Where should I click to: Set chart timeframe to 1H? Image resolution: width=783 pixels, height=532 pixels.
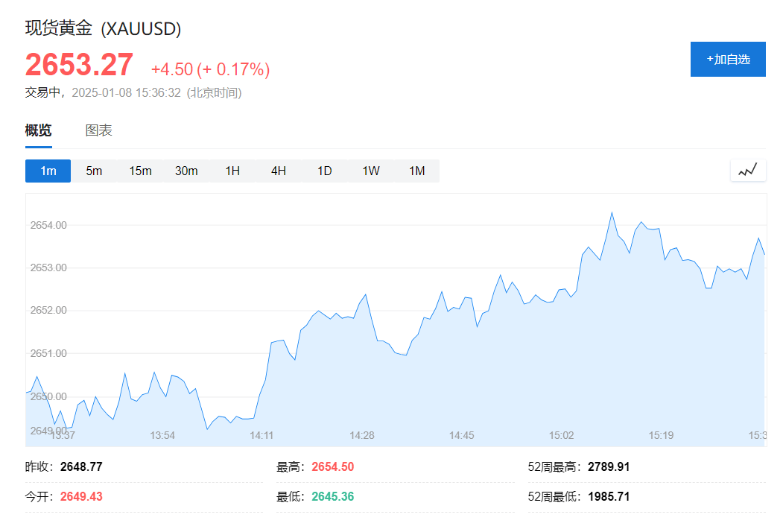(232, 171)
